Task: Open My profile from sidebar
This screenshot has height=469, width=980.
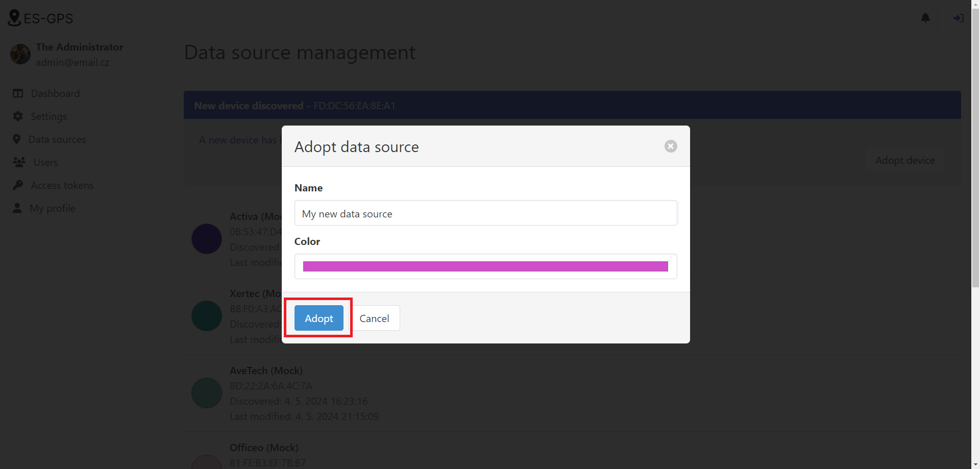Action: click(x=53, y=208)
